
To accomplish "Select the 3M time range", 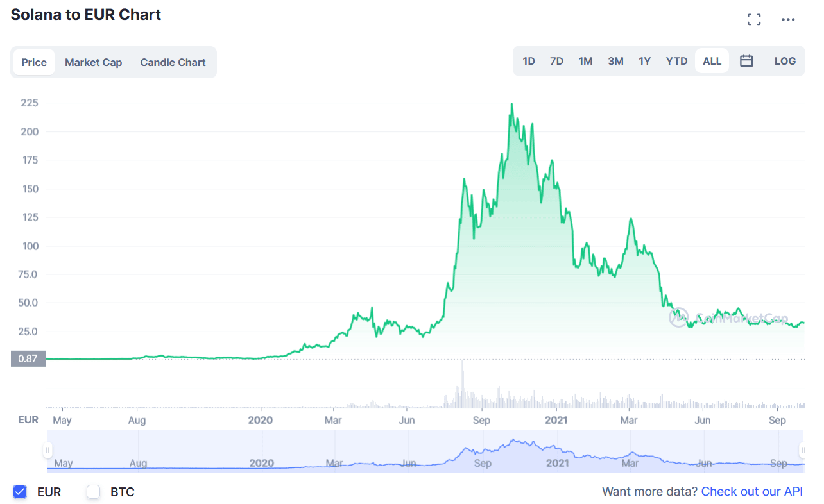I will [x=615, y=61].
